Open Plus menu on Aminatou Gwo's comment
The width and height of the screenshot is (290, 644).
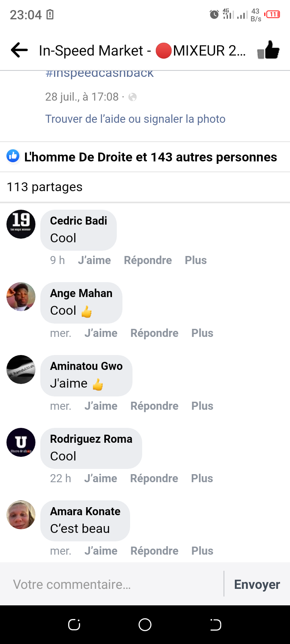click(x=202, y=406)
